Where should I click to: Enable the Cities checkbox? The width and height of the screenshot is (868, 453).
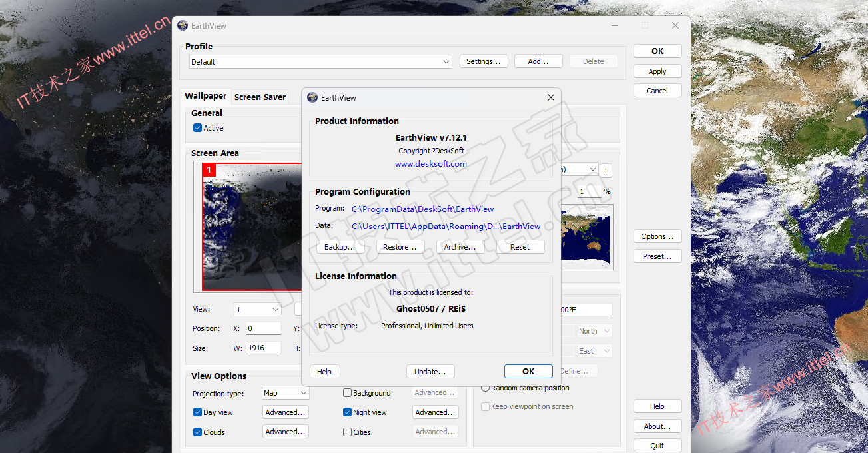pos(347,432)
